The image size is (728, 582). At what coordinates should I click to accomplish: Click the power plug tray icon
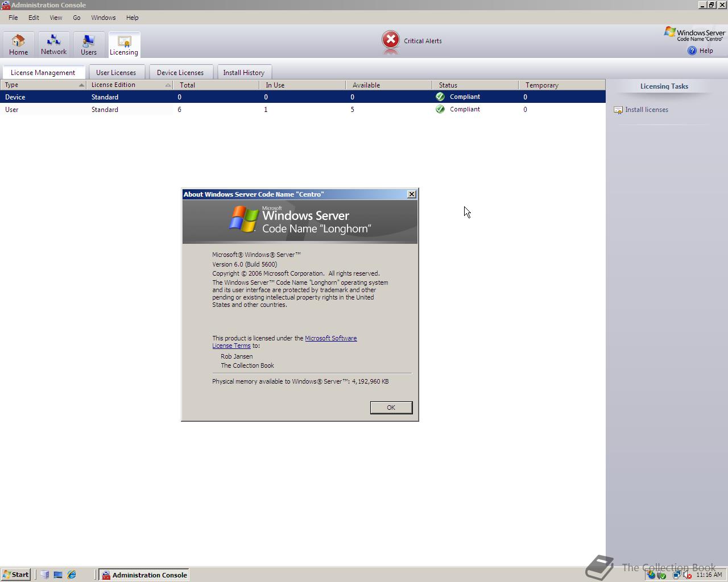661,575
